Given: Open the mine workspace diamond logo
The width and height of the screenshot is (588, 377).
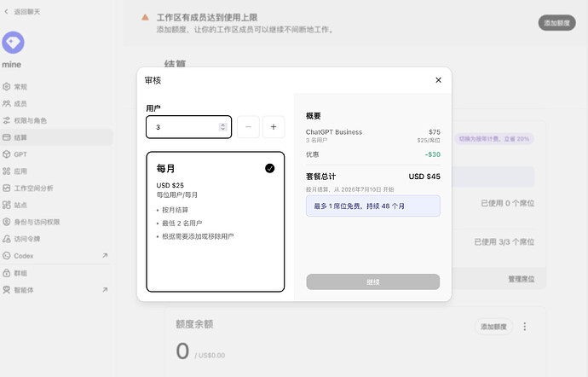Looking at the screenshot, I should [x=13, y=42].
